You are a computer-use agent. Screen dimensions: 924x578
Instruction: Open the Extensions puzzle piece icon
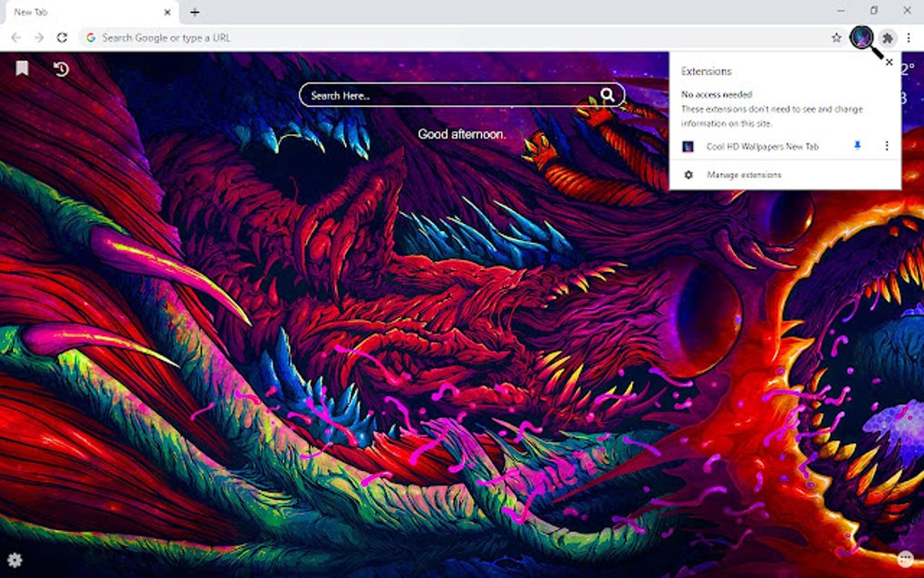click(889, 37)
